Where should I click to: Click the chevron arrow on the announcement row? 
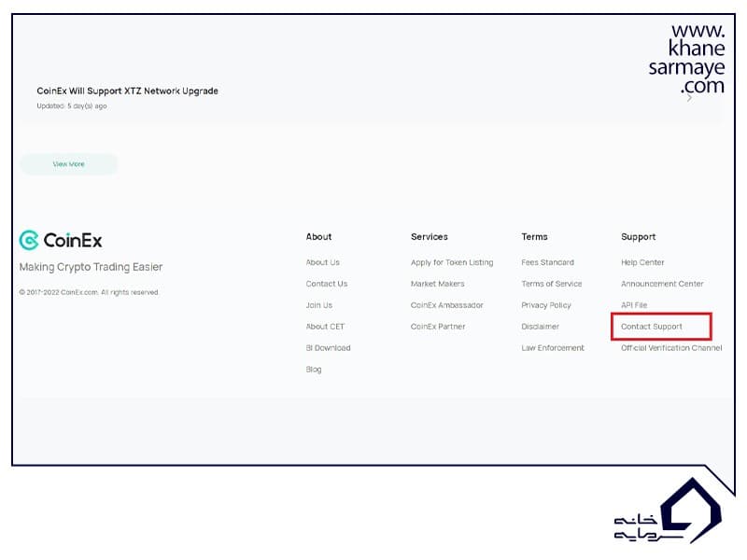[x=689, y=98]
